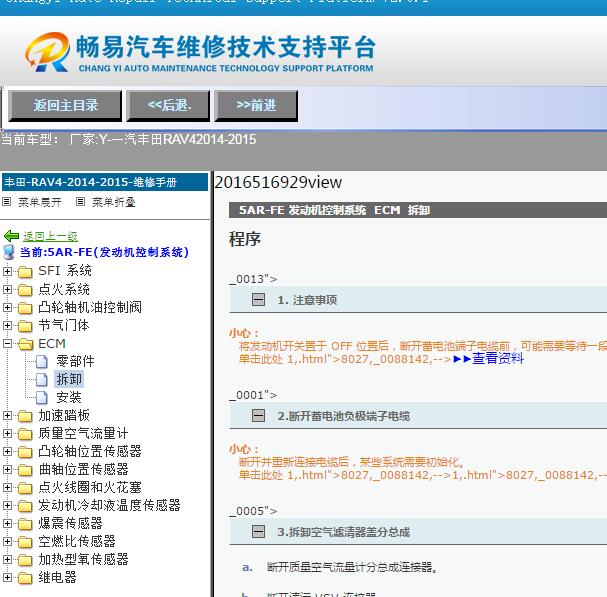Screen dimensions: 607x597
Task: Click the 爆震传感器 folder icon
Action: (x=25, y=524)
